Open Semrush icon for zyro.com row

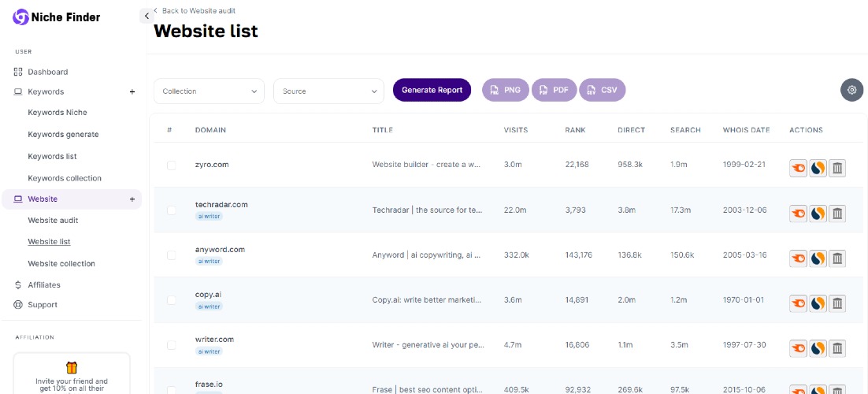pyautogui.click(x=798, y=168)
